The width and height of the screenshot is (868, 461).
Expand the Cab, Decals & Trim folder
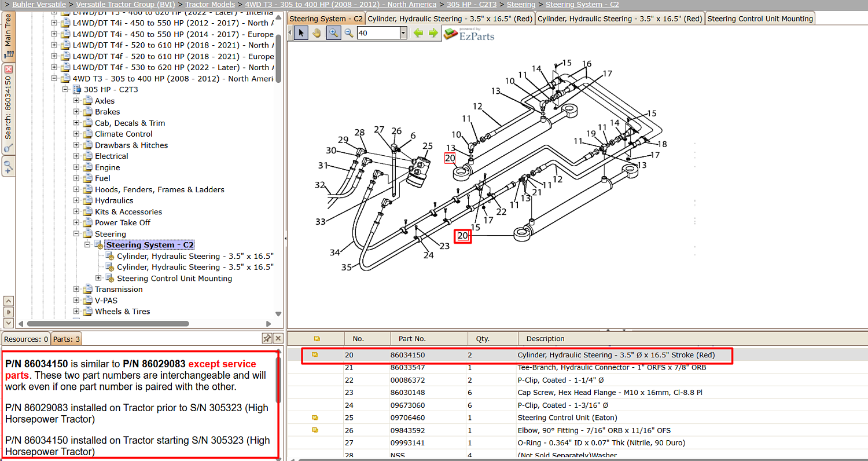76,123
